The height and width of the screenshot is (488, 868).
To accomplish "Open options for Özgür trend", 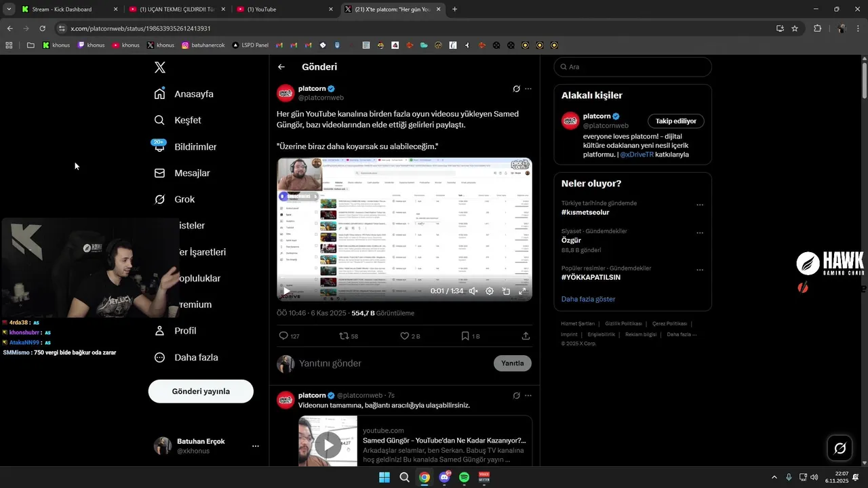I will [x=700, y=232].
